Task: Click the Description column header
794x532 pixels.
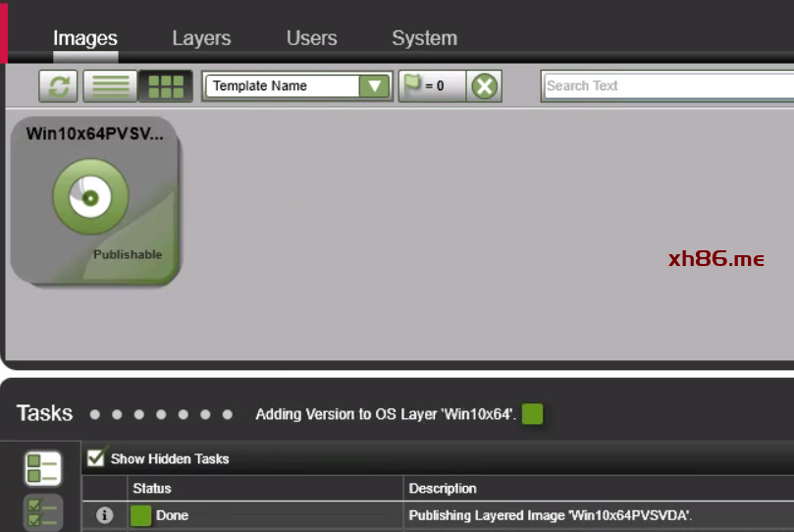Action: 443,488
